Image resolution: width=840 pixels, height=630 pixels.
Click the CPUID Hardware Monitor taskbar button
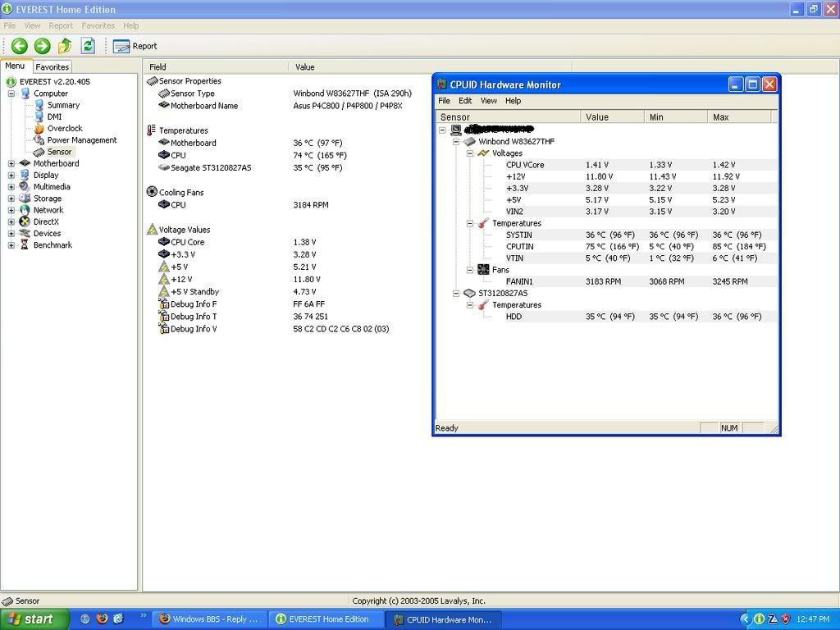click(442, 619)
